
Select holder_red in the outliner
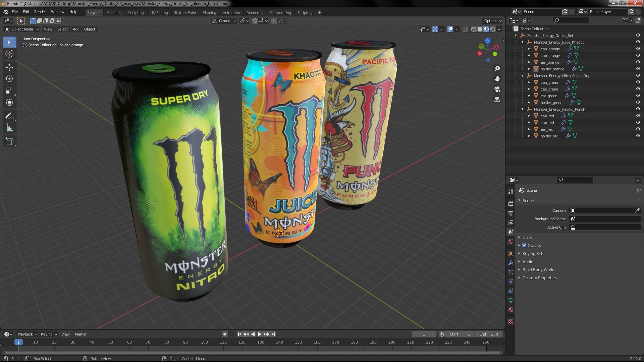549,136
